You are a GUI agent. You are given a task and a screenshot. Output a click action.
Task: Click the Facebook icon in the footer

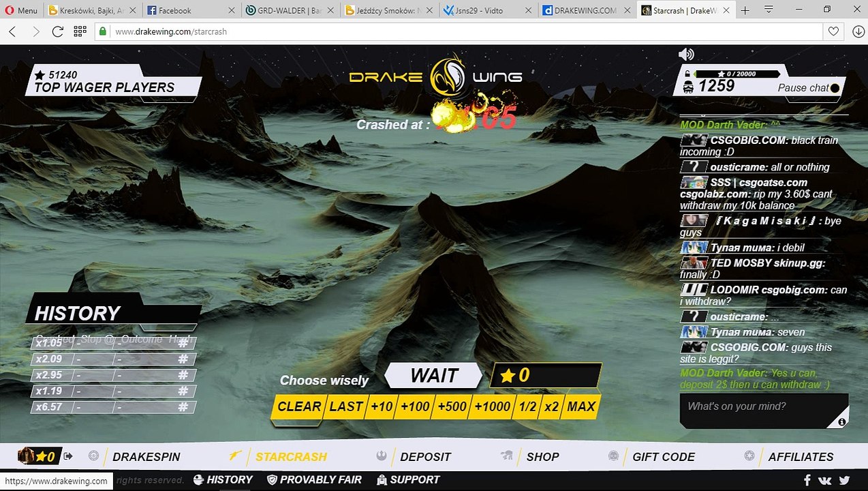pyautogui.click(x=807, y=480)
